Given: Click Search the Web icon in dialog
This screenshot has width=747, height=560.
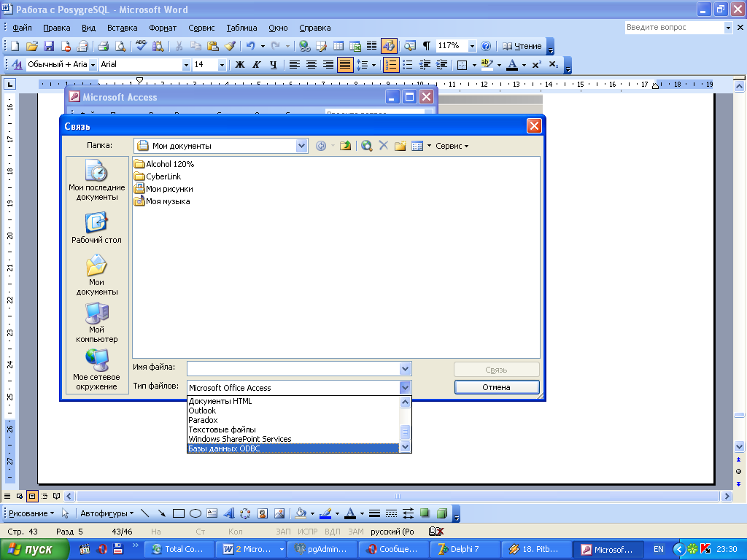Looking at the screenshot, I should point(366,146).
